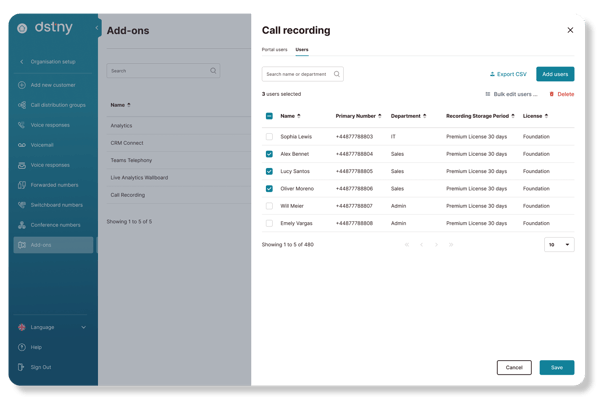
Task: Click Sophia Lewis phone number +44877788803
Action: click(354, 137)
